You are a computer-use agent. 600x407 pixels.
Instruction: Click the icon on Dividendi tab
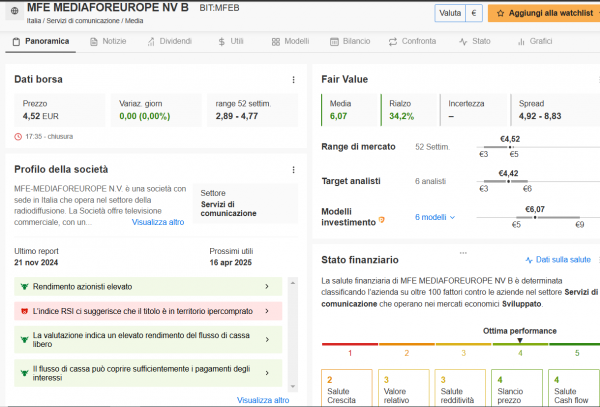[151, 42]
